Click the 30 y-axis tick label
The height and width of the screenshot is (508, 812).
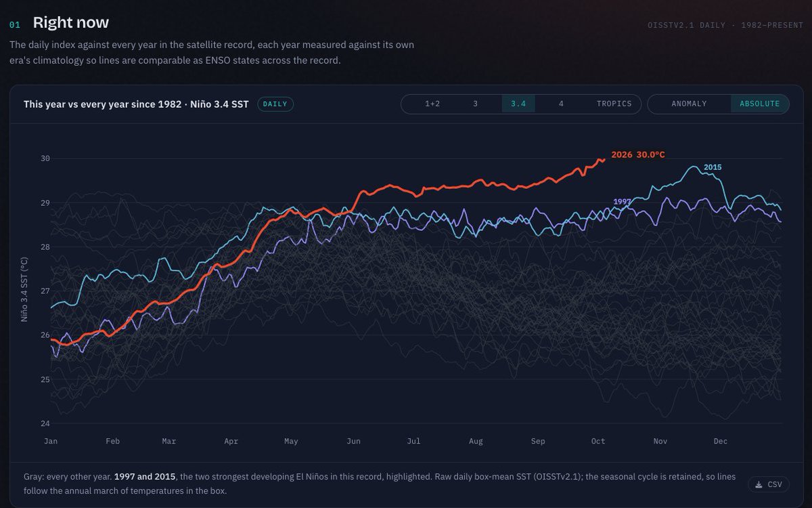(x=45, y=158)
